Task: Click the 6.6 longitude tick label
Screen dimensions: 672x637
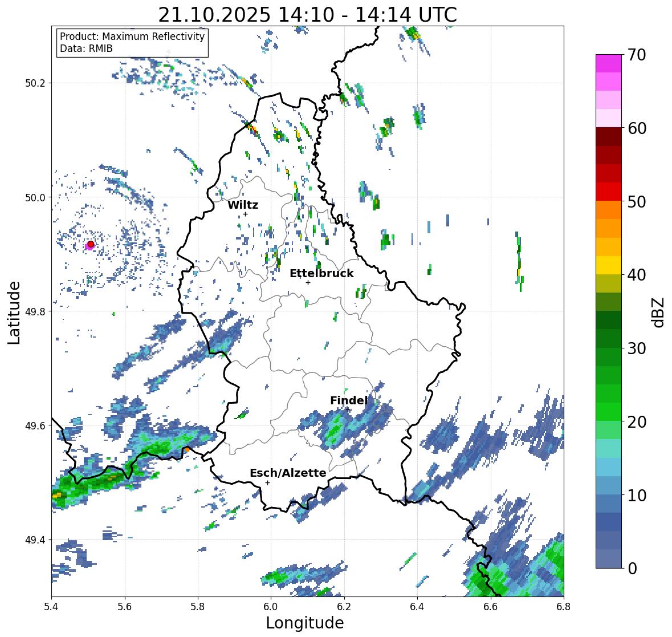Action: [490, 607]
